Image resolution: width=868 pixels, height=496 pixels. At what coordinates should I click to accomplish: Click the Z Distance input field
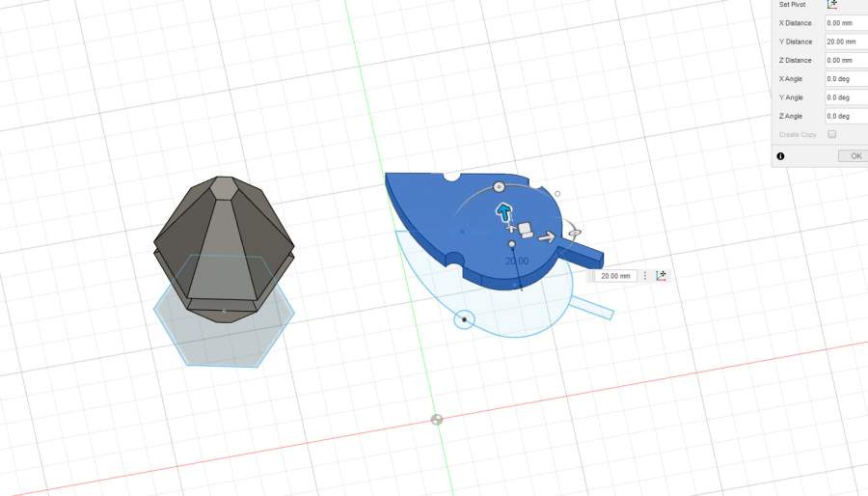click(847, 61)
